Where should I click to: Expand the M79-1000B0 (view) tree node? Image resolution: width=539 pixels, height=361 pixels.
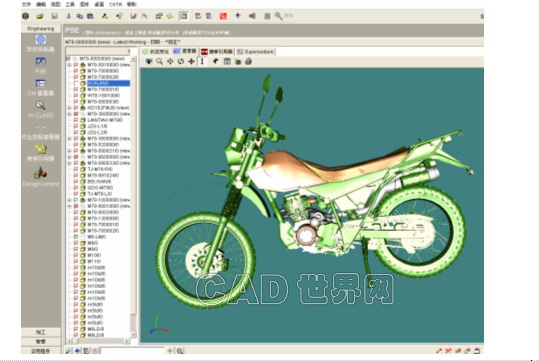[69, 200]
